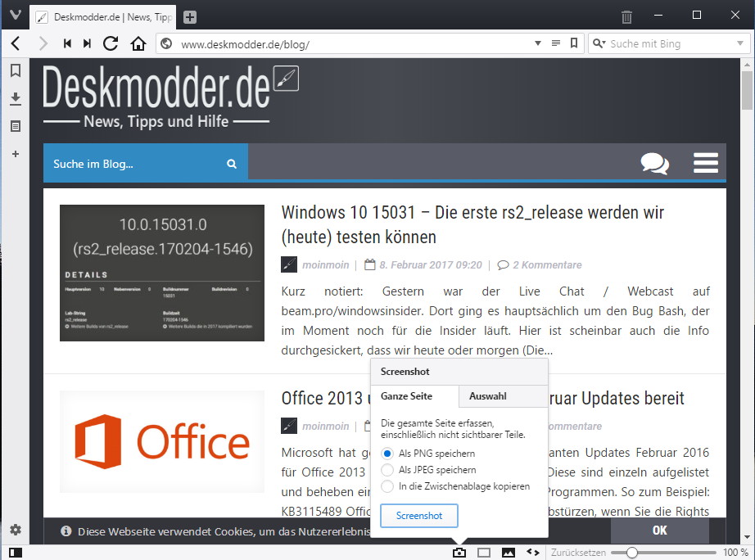
Task: Click the cookie notice info icon
Action: tap(66, 531)
